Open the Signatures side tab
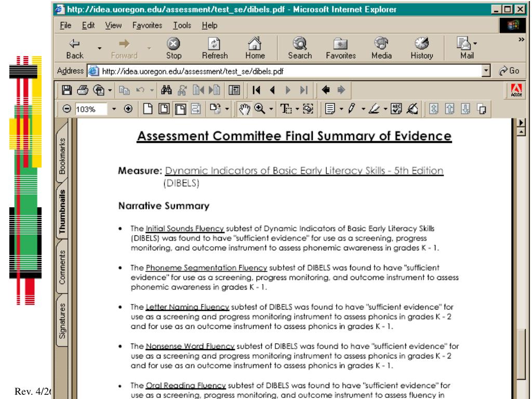Screen dimensions: 532x399 point(62,321)
